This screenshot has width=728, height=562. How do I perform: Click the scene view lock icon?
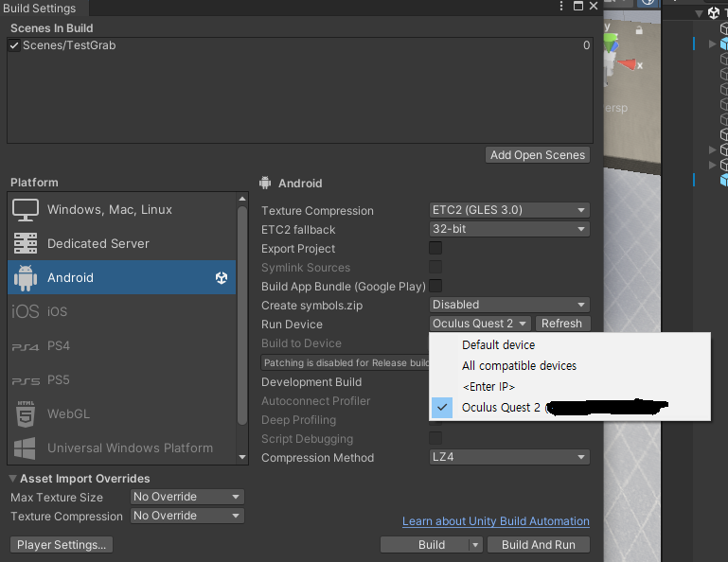[639, 30]
